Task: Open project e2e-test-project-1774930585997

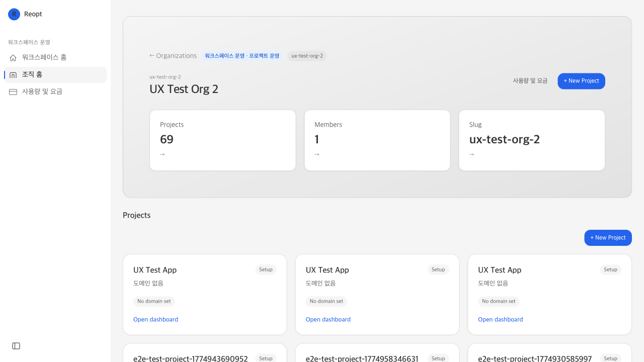Action: (535, 358)
